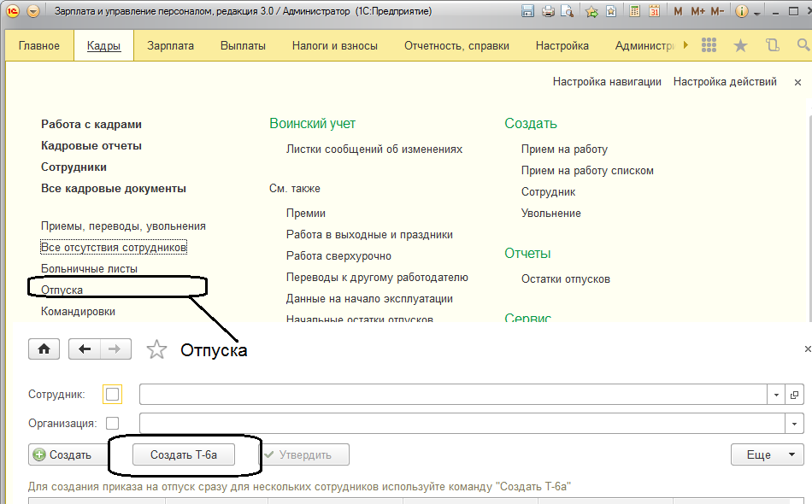Open the Сотрудник field open-form icon

click(794, 395)
